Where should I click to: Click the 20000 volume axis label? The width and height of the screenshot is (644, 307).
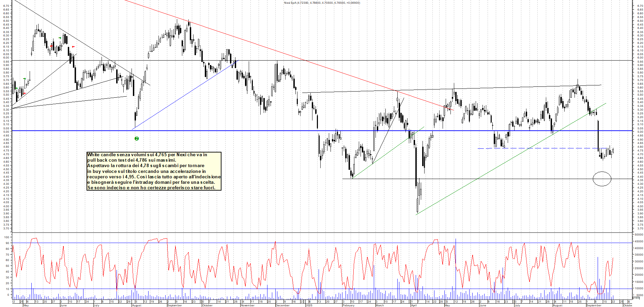point(639,275)
